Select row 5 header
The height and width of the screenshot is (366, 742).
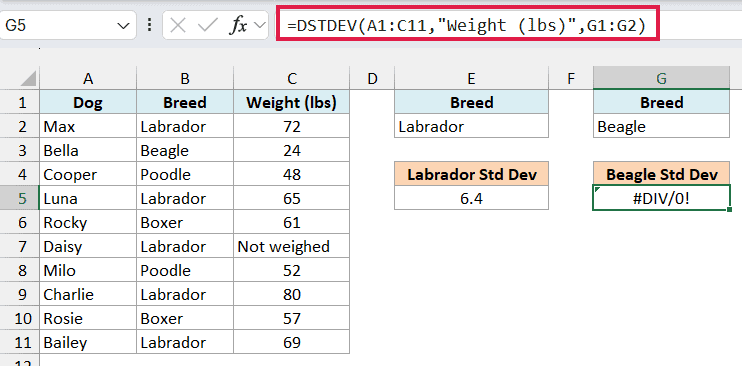(x=20, y=198)
